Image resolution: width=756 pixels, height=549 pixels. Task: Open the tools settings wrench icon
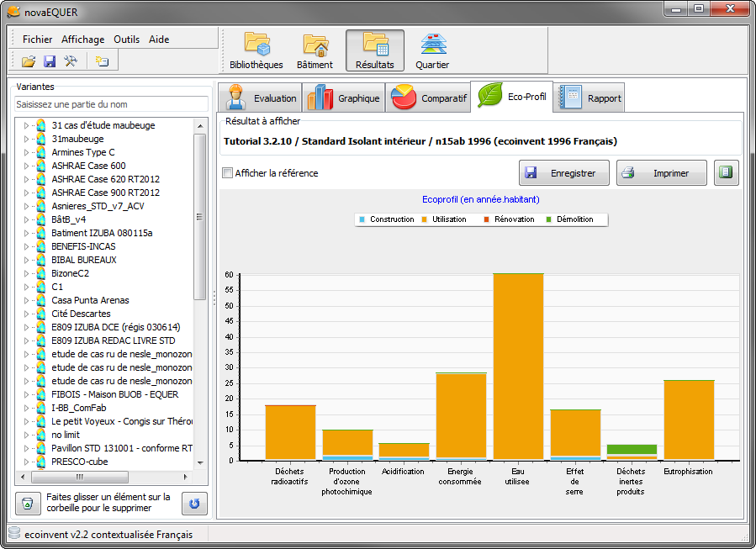coord(71,61)
